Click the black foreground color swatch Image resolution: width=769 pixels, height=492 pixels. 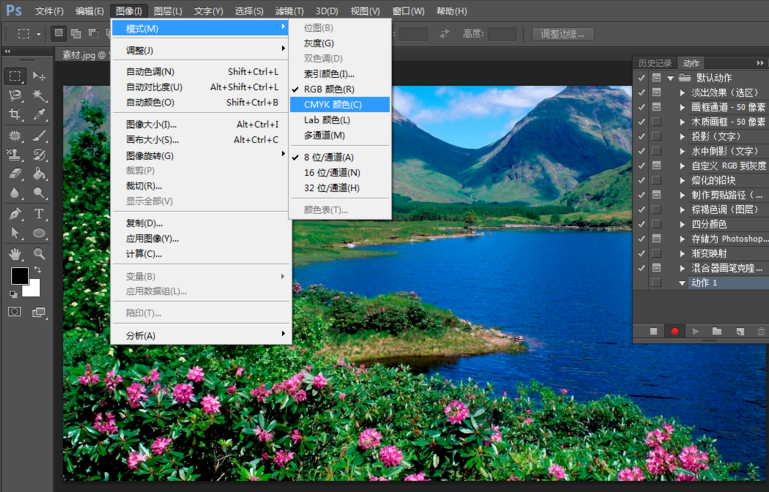click(19, 276)
